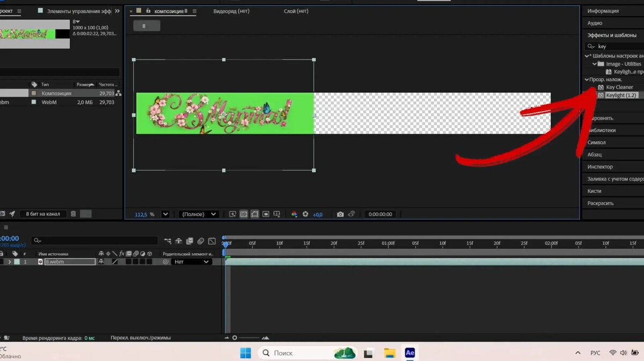644x361 pixels.
Task: Click the label color swatch of layer 1
Action: pos(17,262)
